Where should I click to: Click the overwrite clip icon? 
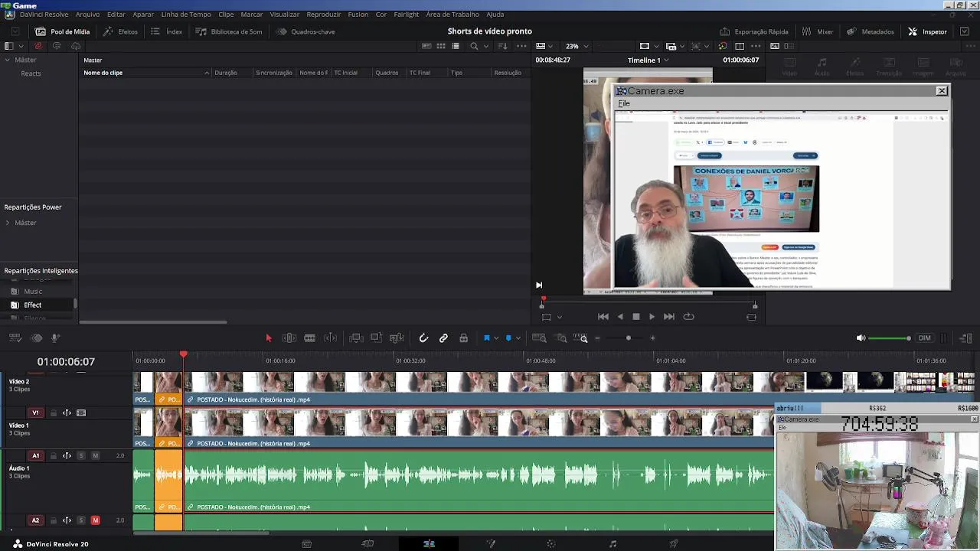(376, 338)
